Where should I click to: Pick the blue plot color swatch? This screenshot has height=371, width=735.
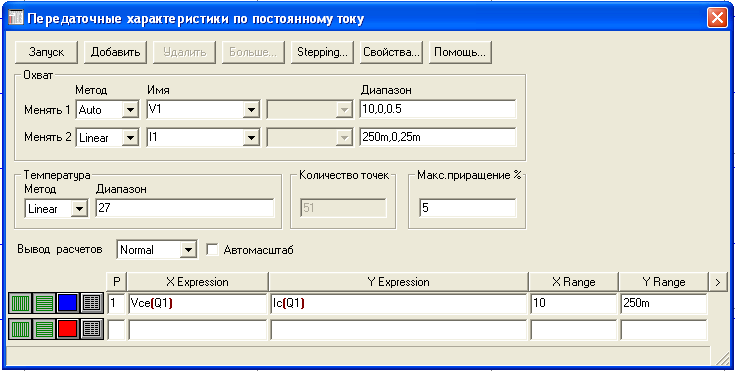click(x=68, y=304)
